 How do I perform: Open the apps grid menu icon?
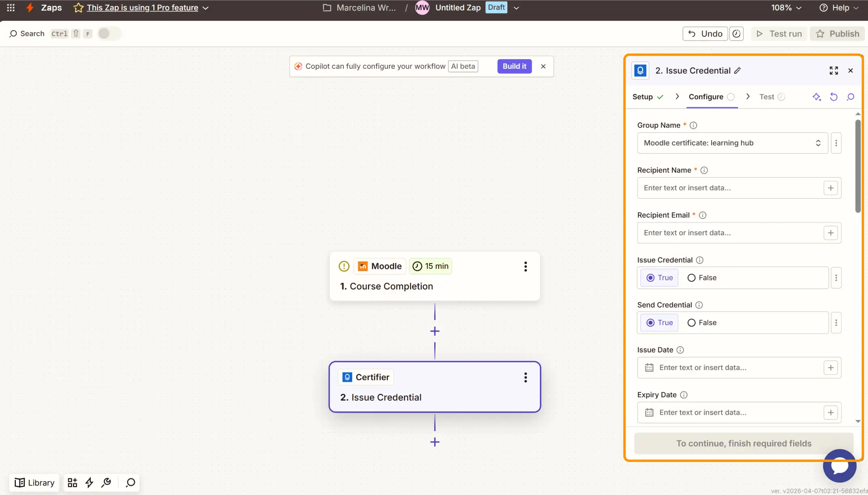tap(11, 7)
